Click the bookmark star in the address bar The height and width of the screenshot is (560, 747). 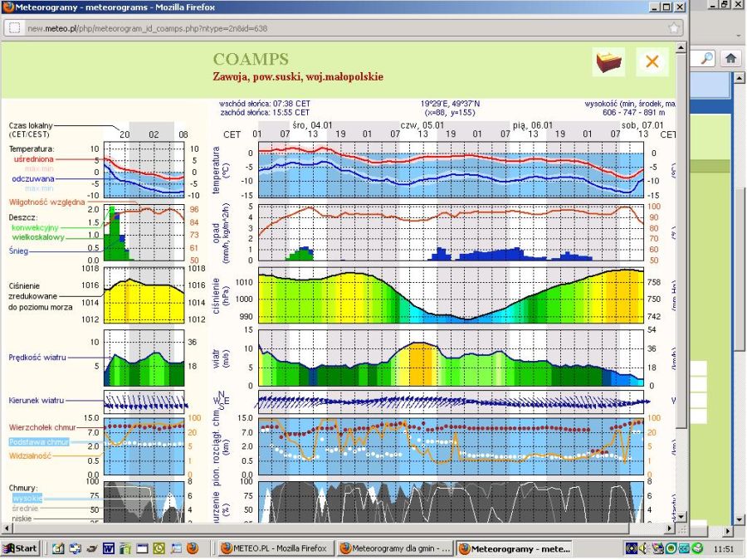673,27
